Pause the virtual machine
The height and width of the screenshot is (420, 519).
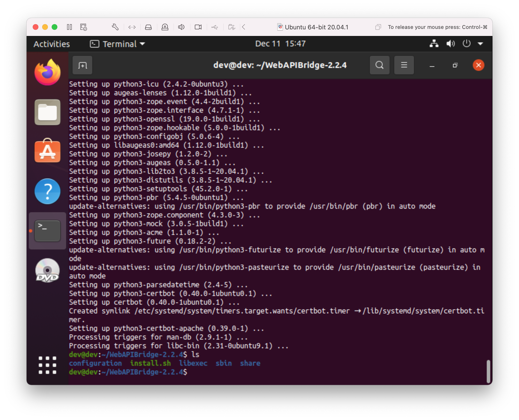click(69, 27)
